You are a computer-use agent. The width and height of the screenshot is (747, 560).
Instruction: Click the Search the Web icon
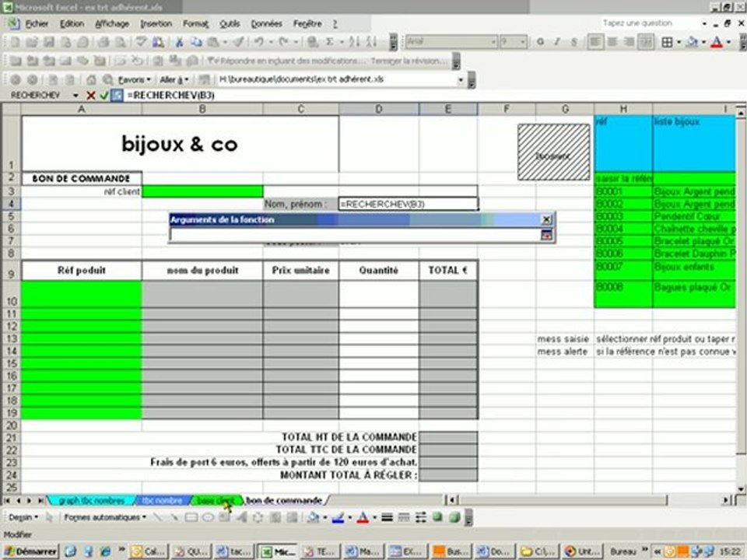(107, 79)
